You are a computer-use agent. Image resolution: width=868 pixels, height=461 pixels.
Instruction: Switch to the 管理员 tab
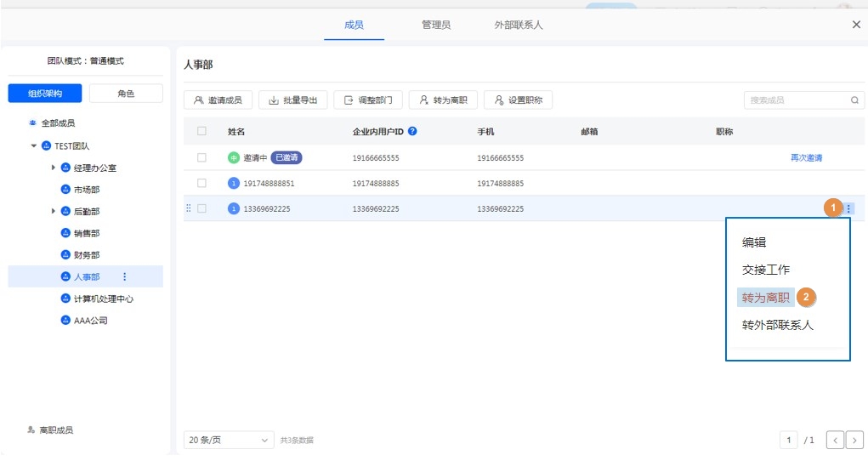436,25
